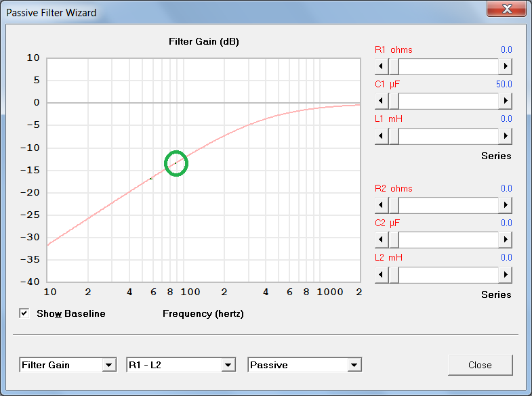Click left arrow of C2 µF scrollbar
Viewport: 532px width, 396px height.
(382, 240)
